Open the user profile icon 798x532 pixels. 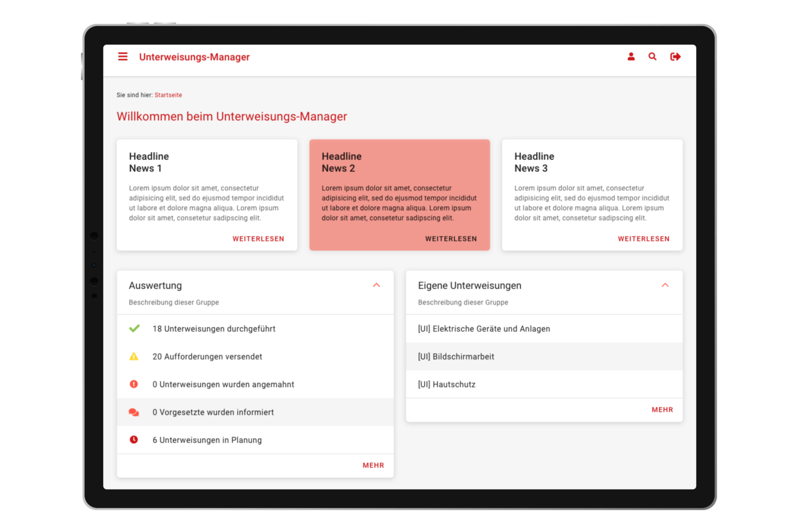631,56
